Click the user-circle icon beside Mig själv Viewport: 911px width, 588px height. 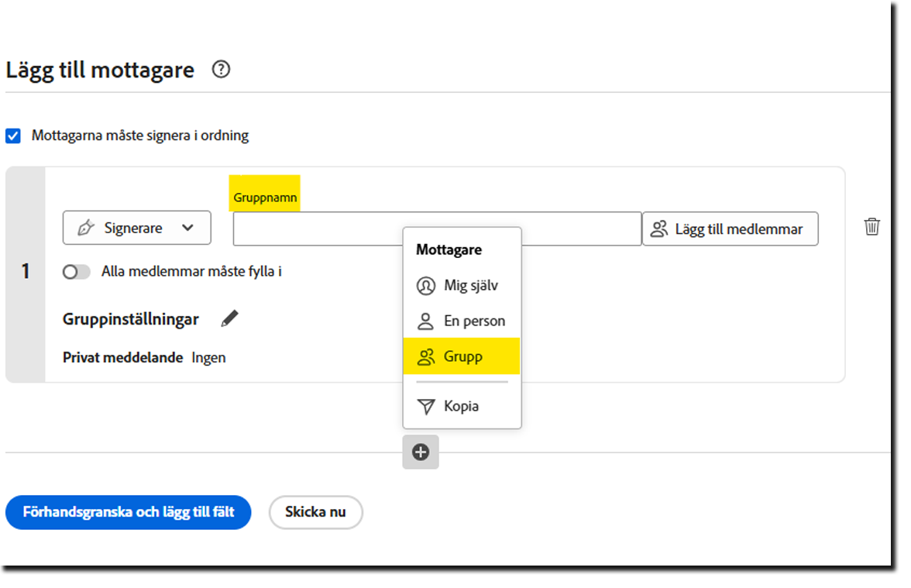(425, 286)
